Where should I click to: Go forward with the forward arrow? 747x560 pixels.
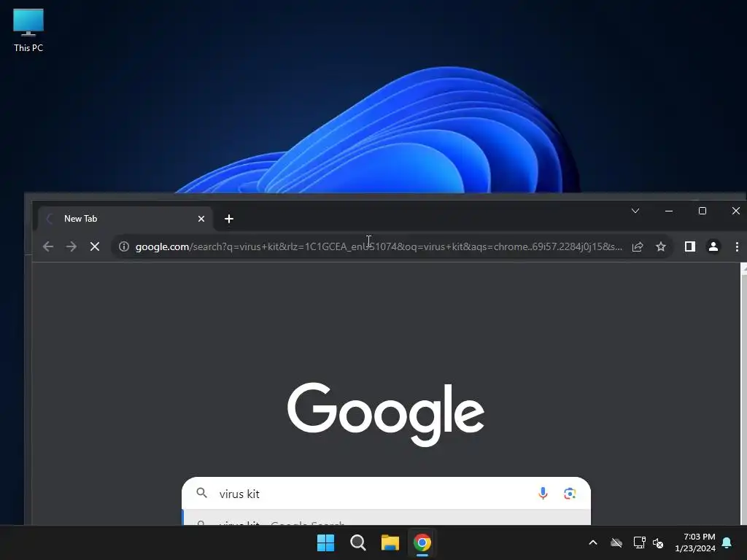point(71,246)
